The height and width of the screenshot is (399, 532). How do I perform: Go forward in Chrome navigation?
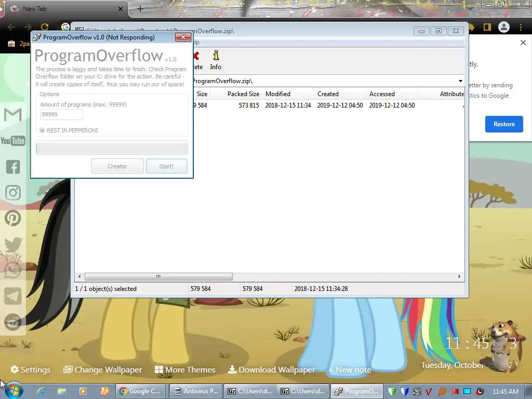pyautogui.click(x=28, y=27)
